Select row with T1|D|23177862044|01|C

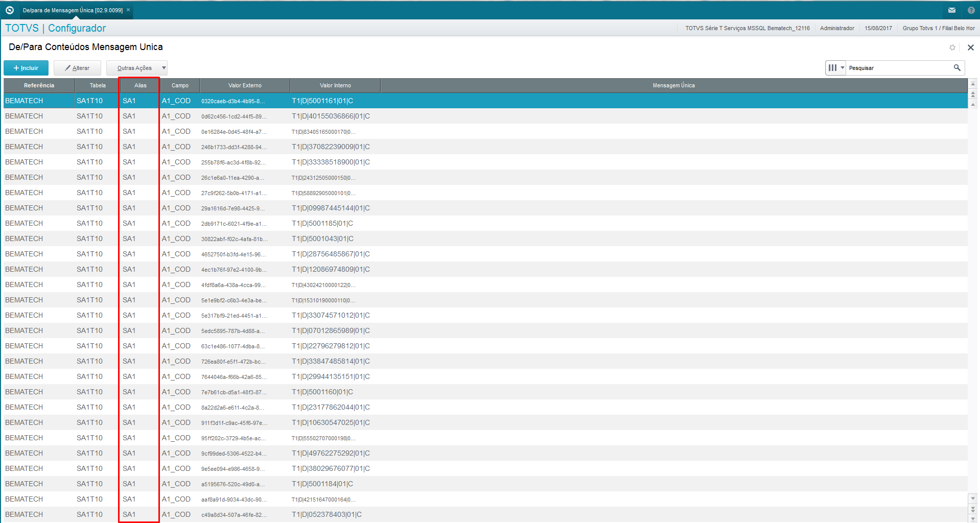tap(485, 407)
